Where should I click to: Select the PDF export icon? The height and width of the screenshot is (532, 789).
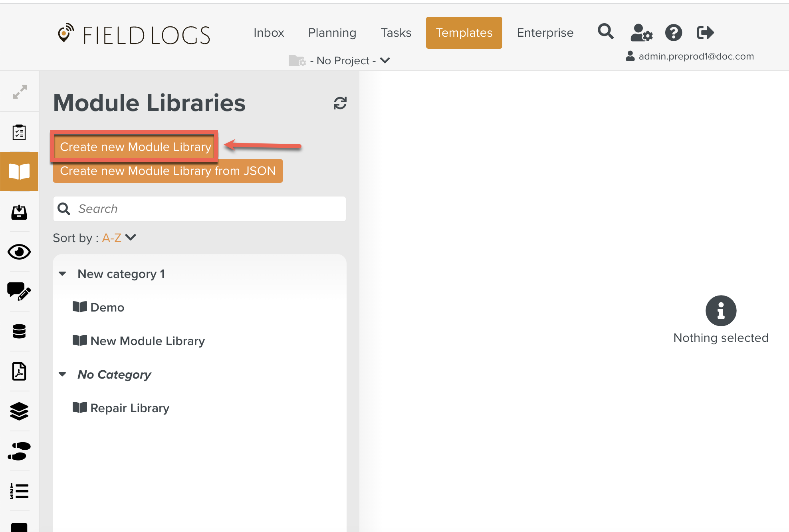click(19, 371)
